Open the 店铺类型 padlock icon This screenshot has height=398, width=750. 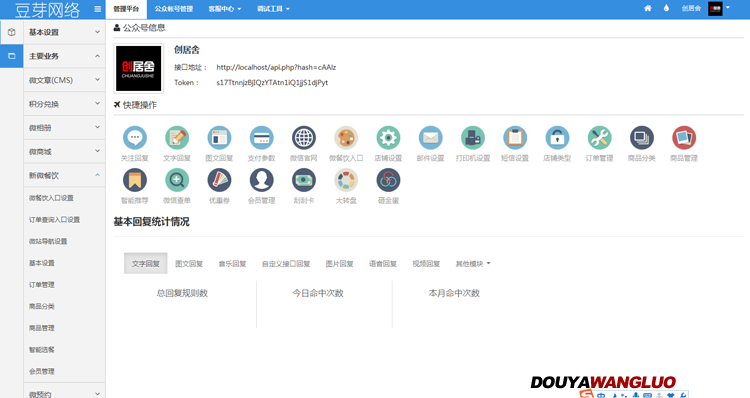(x=557, y=138)
